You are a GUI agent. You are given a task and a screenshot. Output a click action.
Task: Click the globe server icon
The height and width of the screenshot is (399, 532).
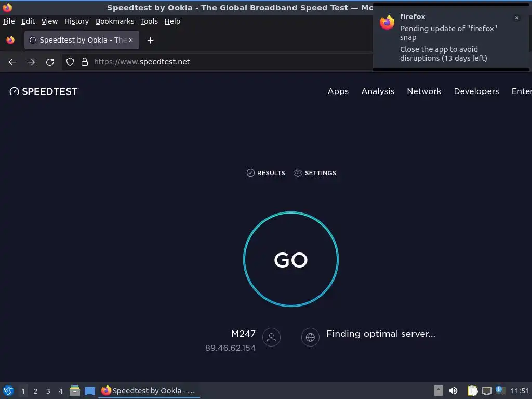(310, 337)
